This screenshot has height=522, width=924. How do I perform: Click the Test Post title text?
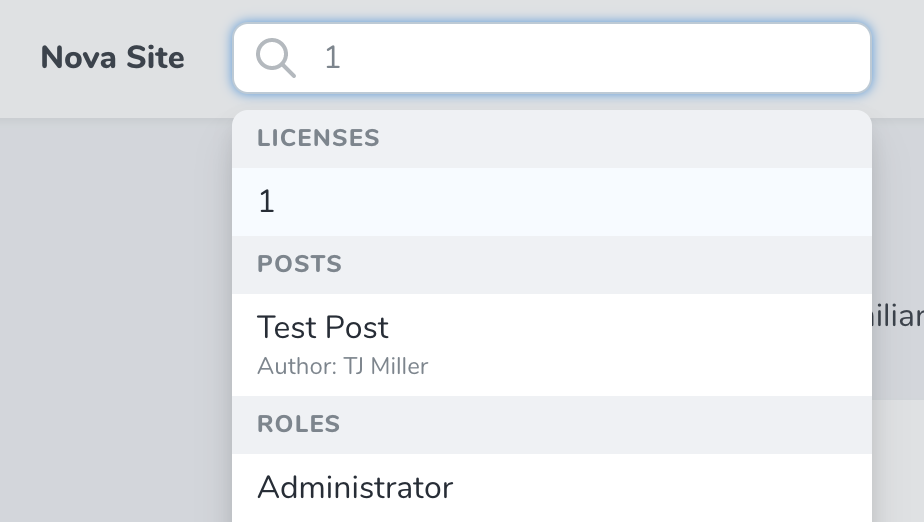coord(322,328)
